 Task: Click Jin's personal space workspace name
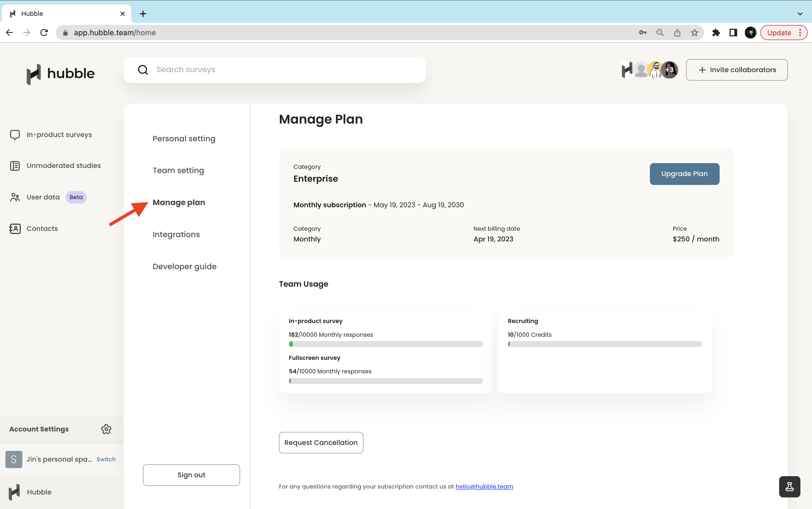point(59,459)
